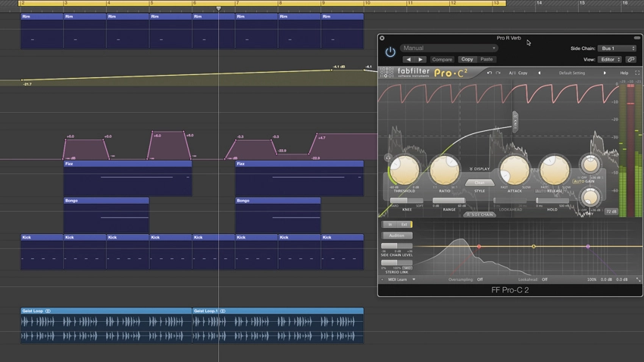Open the View Editor dropdown
644x362 pixels.
coord(611,60)
